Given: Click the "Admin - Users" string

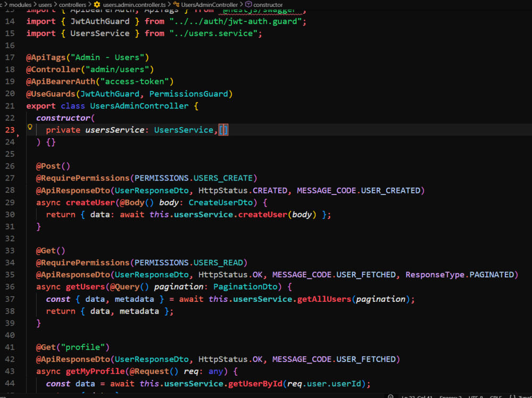Looking at the screenshot, I should pos(107,57).
